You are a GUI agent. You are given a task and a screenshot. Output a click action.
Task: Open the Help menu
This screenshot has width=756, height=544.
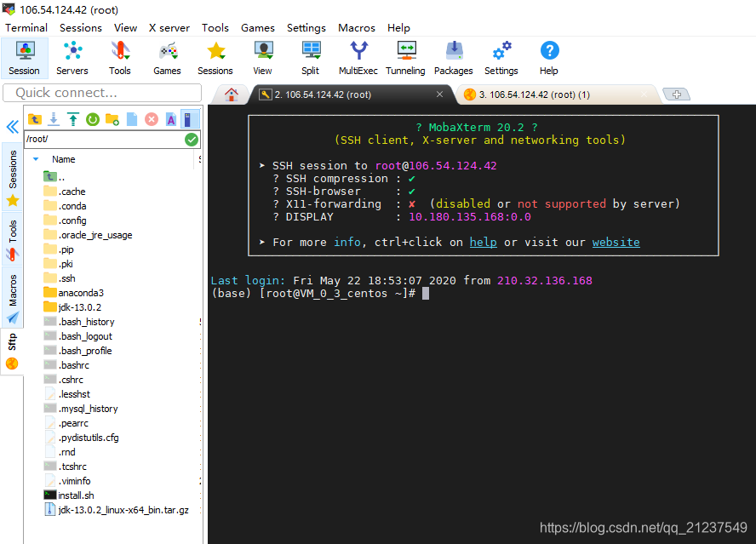pyautogui.click(x=398, y=28)
